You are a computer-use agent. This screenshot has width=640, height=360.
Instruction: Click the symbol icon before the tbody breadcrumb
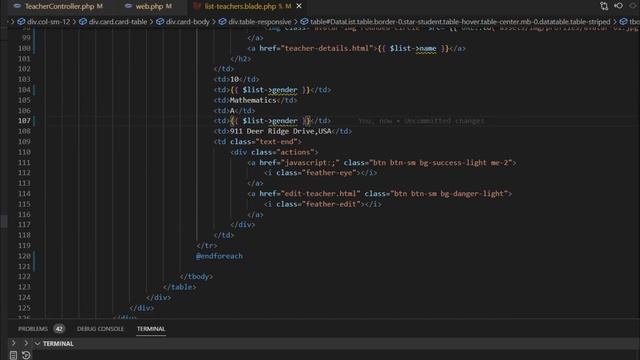point(623,22)
